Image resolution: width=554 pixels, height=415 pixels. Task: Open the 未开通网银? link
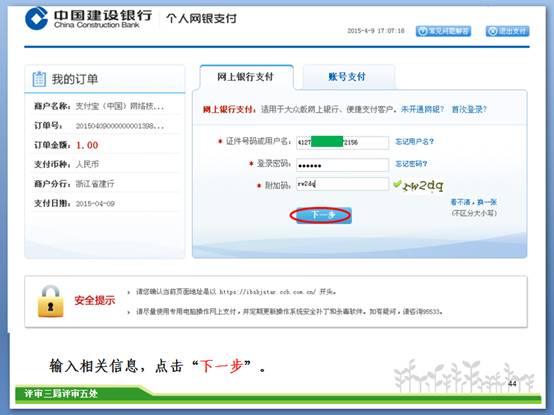pyautogui.click(x=422, y=109)
